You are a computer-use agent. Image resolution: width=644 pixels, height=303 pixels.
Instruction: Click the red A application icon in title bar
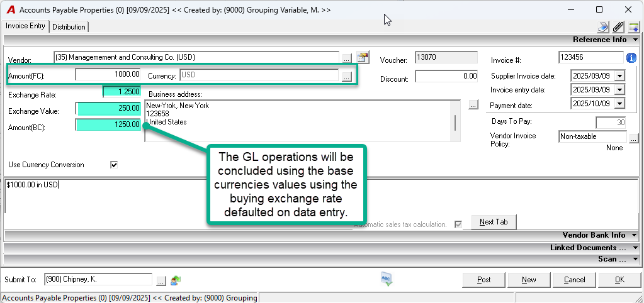pos(11,9)
